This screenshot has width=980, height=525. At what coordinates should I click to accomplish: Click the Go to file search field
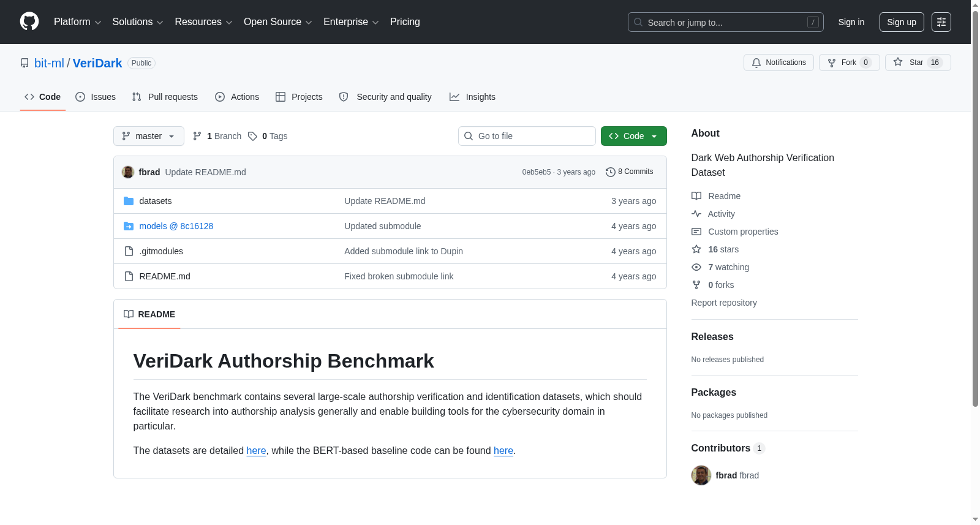[x=527, y=136]
